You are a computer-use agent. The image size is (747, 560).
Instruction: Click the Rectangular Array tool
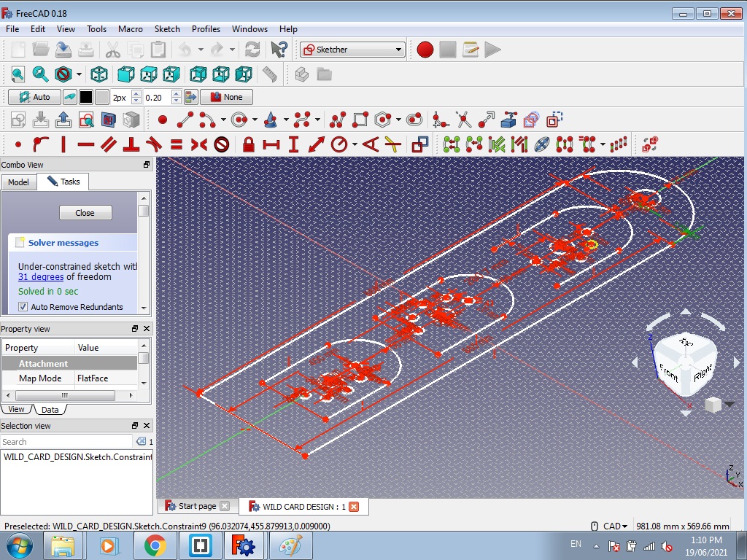point(618,144)
